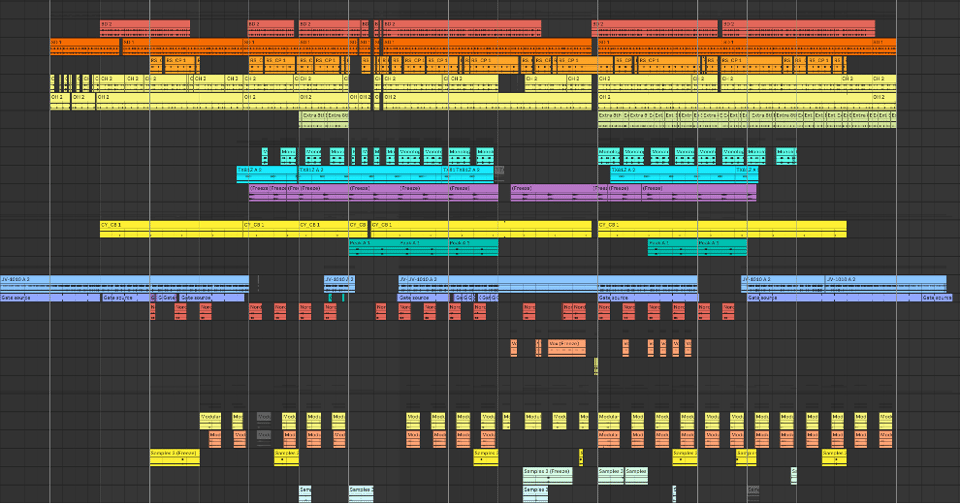
Task: Click the orange Vox (Freeze) clip
Action: coord(566,345)
